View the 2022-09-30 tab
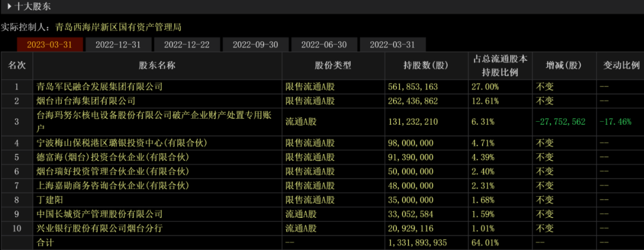The image size is (644, 250). pyautogui.click(x=255, y=44)
